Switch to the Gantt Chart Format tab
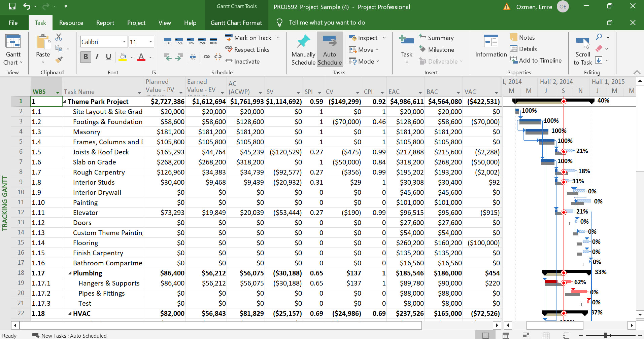 (236, 23)
